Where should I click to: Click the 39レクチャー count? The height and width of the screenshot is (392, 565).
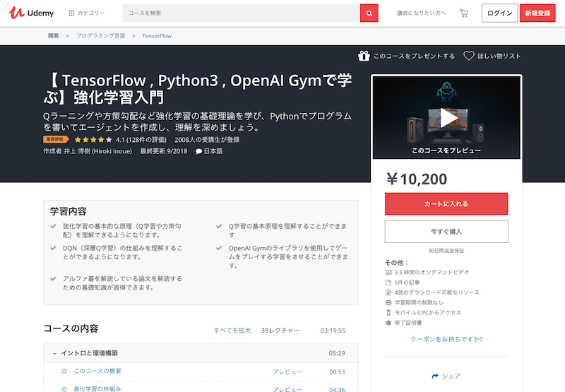[280, 331]
